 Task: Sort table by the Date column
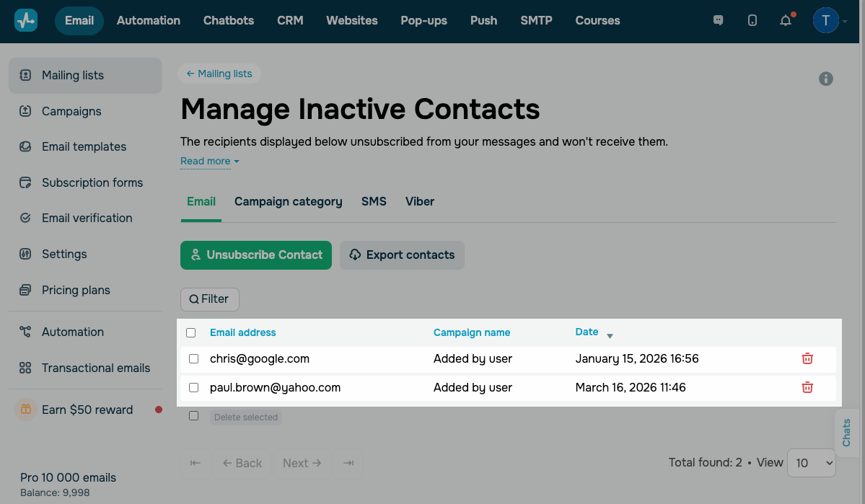click(x=587, y=332)
